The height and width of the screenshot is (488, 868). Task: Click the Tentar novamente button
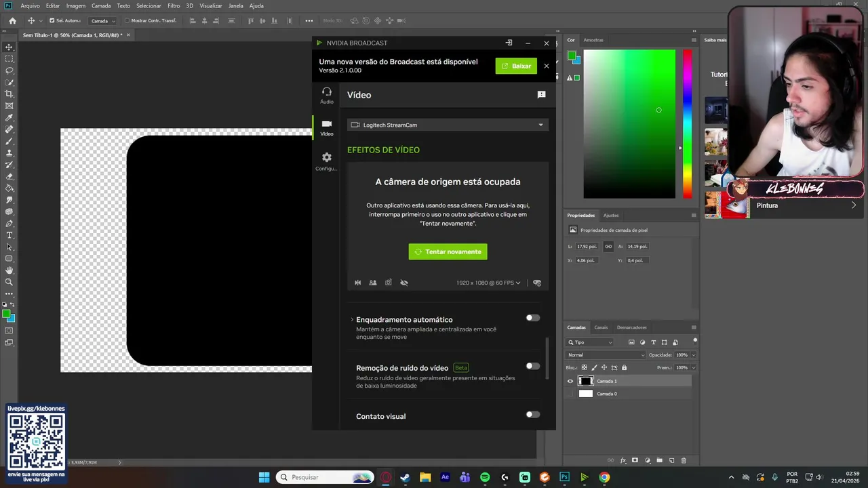448,251
